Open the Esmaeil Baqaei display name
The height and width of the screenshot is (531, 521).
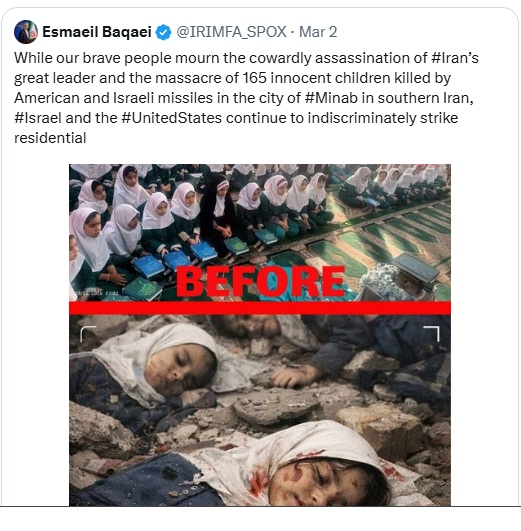click(97, 32)
